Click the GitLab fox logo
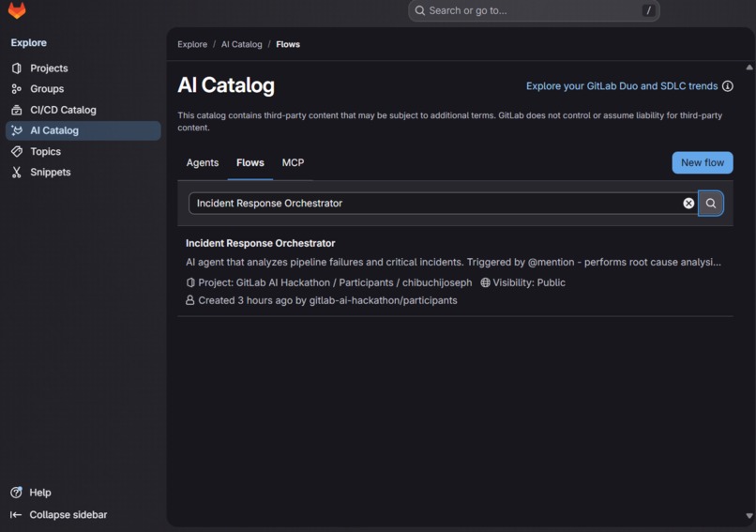The image size is (756, 532). (x=17, y=9)
